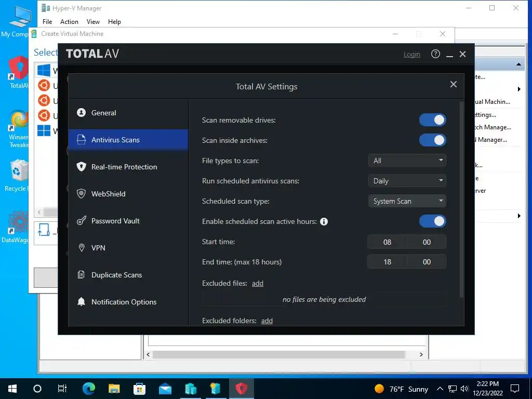Click add link for Excluded folders
The width and height of the screenshot is (532, 399).
point(267,321)
